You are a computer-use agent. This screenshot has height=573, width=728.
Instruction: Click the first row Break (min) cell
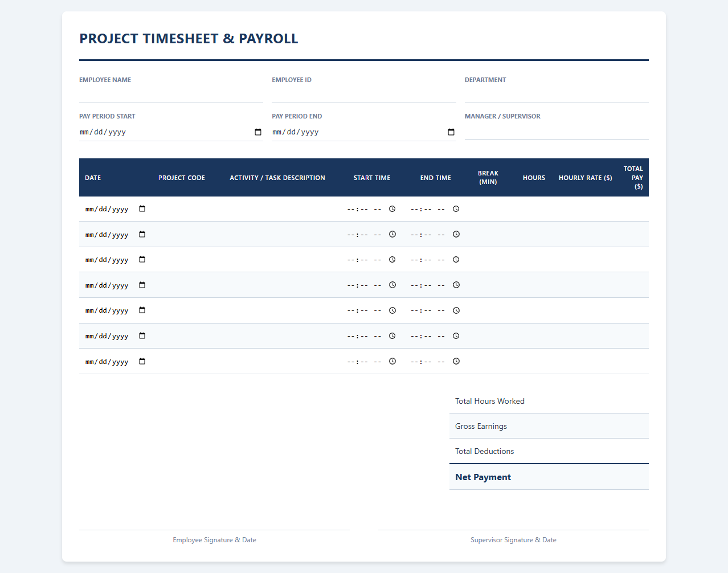point(488,209)
